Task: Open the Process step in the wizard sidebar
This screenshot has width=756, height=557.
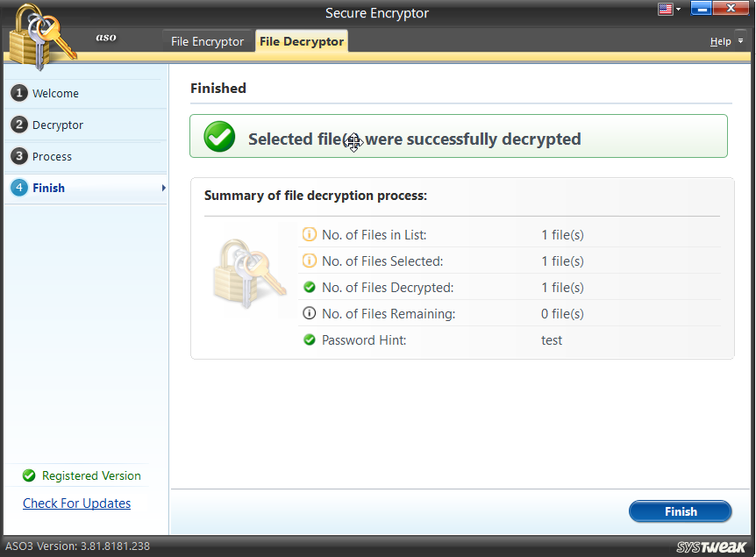Action: 18,156
